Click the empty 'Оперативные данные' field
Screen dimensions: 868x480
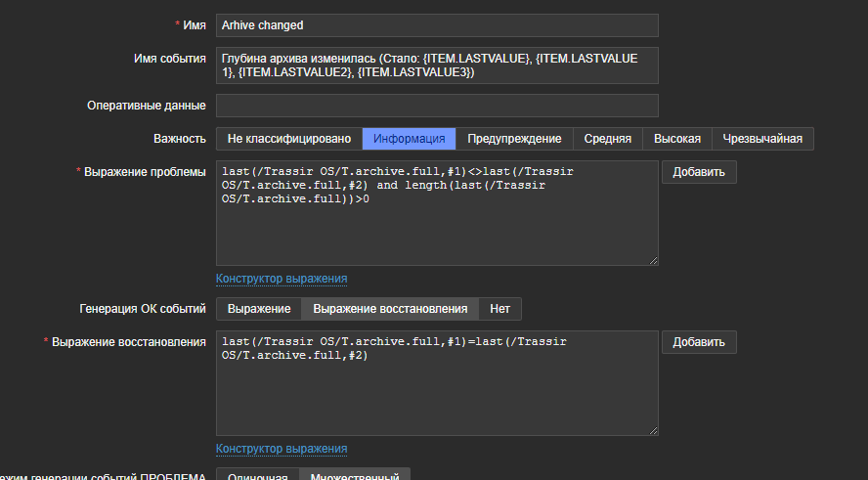pyautogui.click(x=436, y=106)
